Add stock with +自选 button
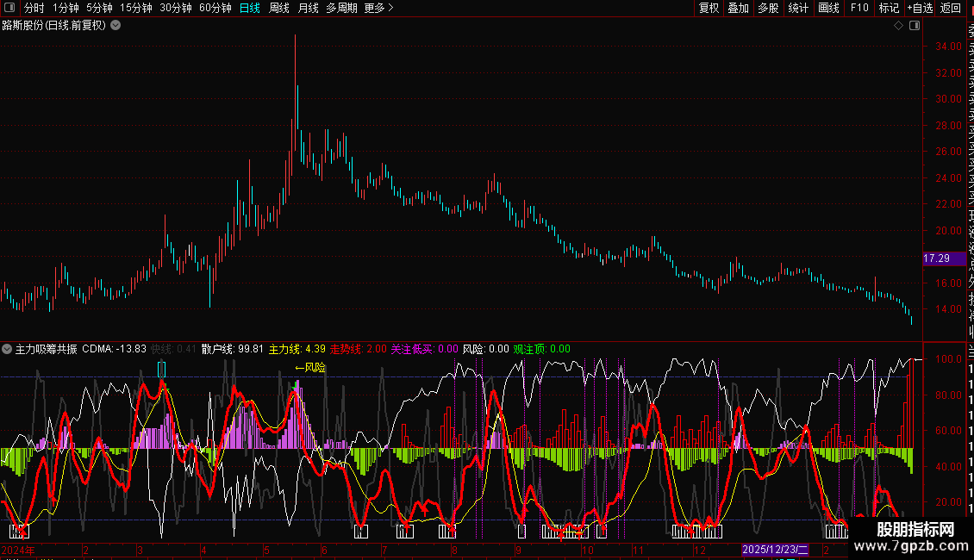Viewport: 974px width, 560px height. click(x=920, y=8)
